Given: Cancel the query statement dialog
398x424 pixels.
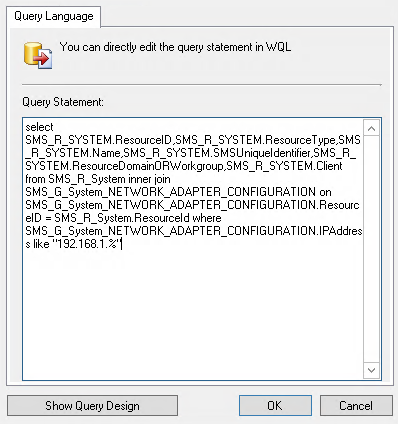Looking at the screenshot, I should pyautogui.click(x=356, y=406).
